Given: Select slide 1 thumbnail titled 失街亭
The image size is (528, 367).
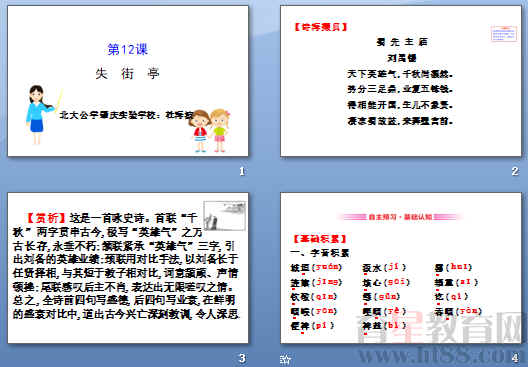Looking at the screenshot, I should [x=128, y=81].
